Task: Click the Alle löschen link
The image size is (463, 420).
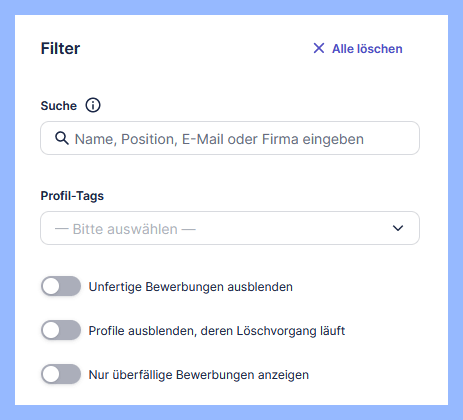Action: [367, 49]
